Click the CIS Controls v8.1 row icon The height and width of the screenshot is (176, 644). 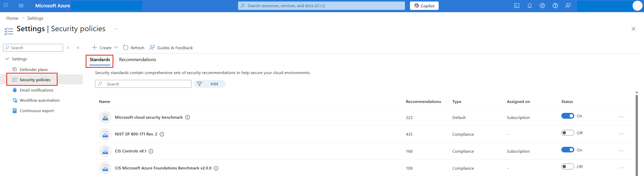(105, 151)
